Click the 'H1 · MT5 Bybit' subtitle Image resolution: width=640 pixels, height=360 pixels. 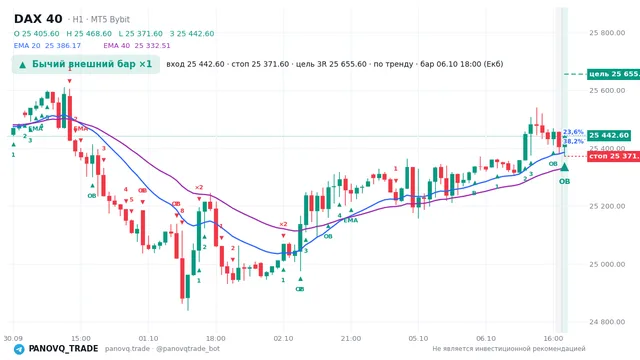99,19
